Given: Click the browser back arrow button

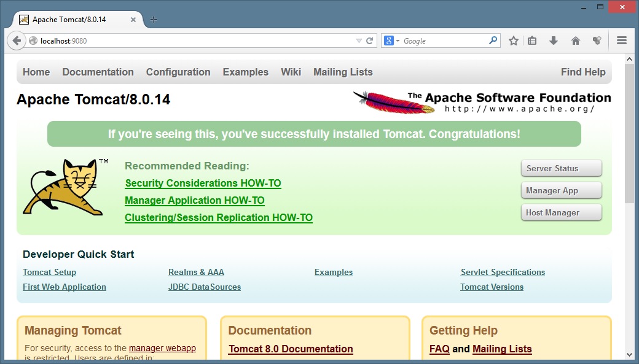Looking at the screenshot, I should point(16,41).
